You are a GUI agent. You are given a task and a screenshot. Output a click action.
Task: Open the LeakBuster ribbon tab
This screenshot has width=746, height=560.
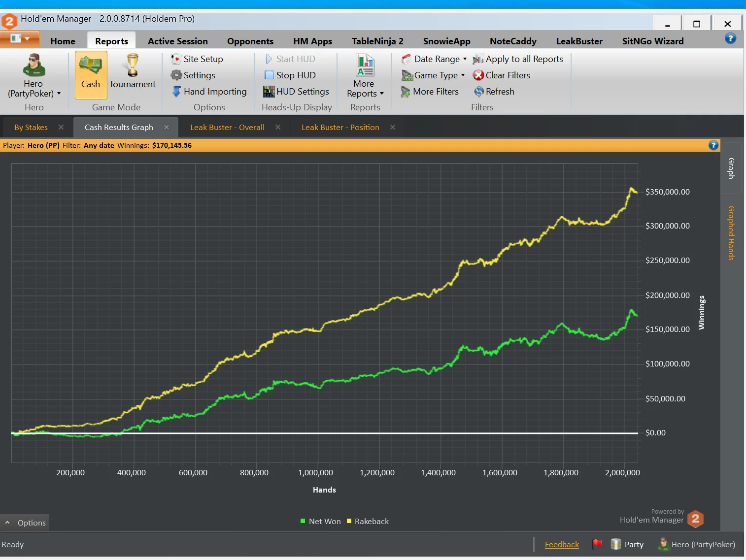click(x=579, y=41)
